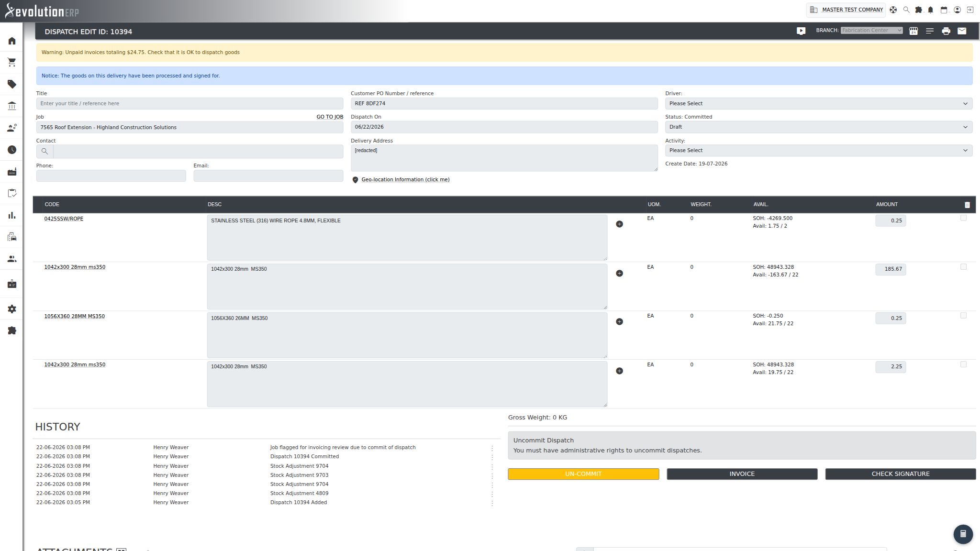The image size is (980, 551).
Task: Follow the GO TO JOB link
Action: pos(330,117)
